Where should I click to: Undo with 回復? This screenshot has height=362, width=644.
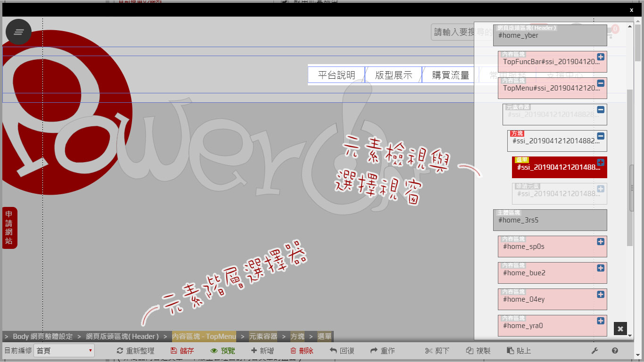point(342,351)
